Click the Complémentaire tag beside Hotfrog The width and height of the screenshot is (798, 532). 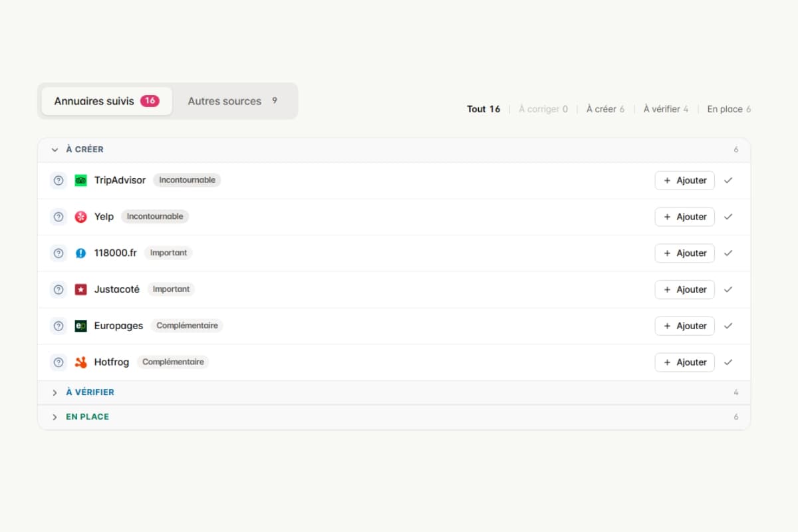click(173, 362)
